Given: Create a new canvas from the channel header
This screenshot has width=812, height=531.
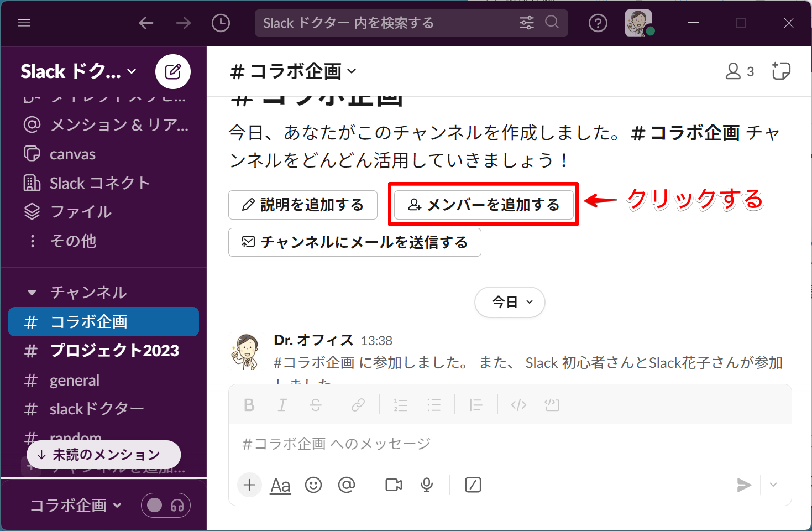Looking at the screenshot, I should tap(781, 71).
